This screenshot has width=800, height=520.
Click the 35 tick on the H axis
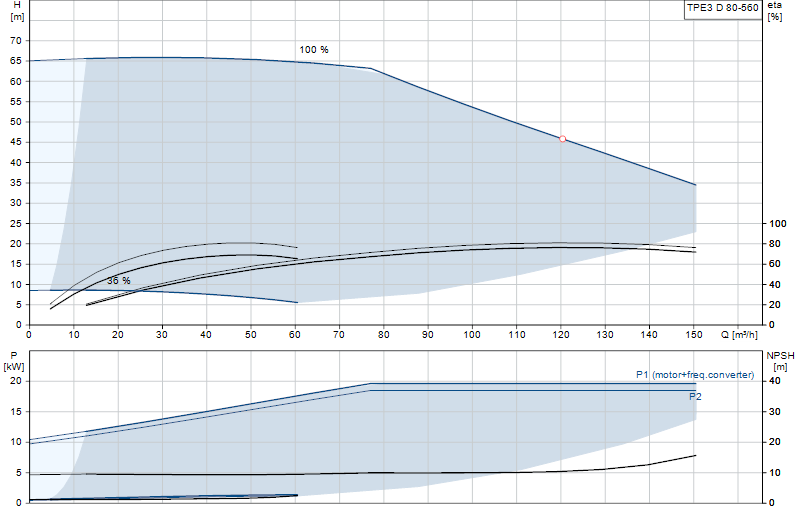(16, 183)
